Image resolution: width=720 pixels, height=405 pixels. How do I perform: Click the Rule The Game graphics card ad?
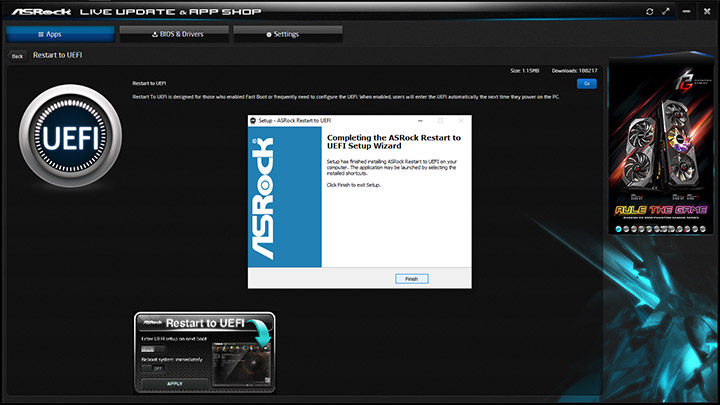click(x=661, y=145)
